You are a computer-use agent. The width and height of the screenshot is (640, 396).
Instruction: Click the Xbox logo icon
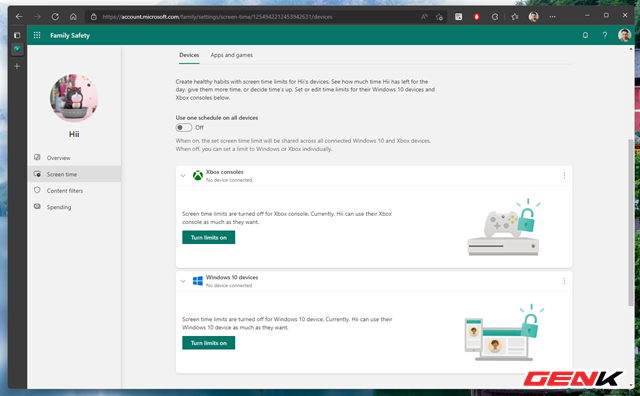click(x=198, y=176)
